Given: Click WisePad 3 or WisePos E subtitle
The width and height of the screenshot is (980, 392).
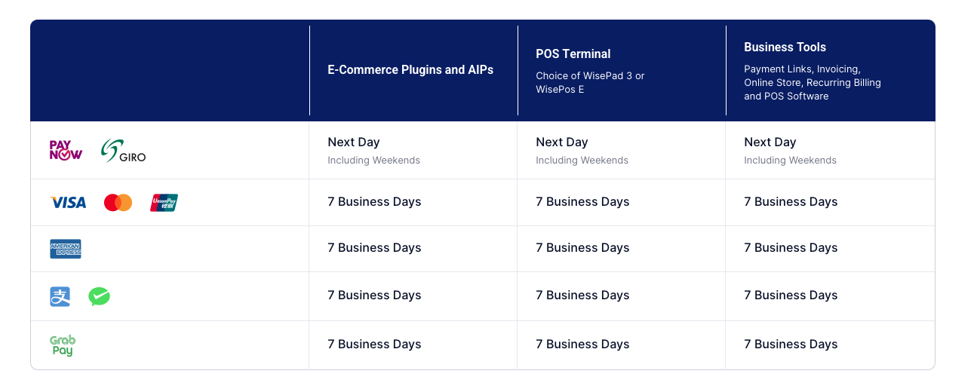Looking at the screenshot, I should pos(590,82).
